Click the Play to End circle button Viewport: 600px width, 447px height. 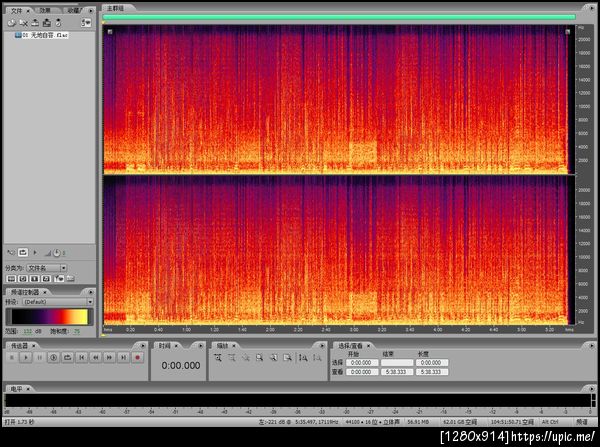54,357
